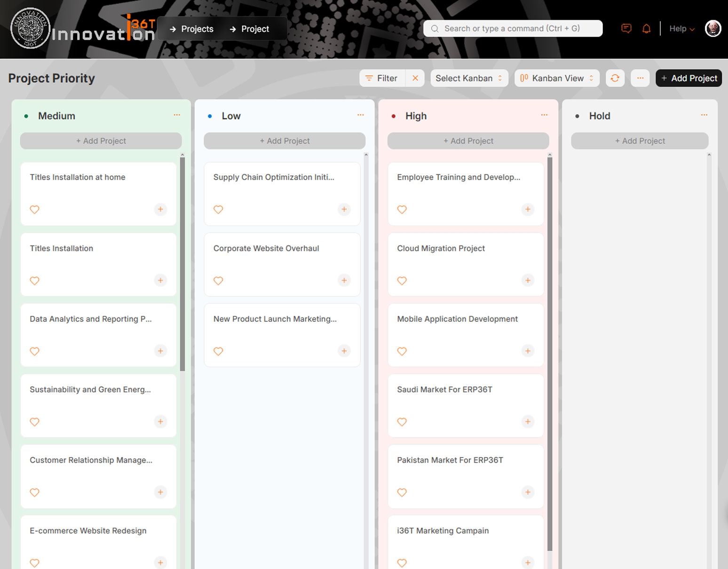
Task: Focus the search or command input field
Action: tap(513, 29)
